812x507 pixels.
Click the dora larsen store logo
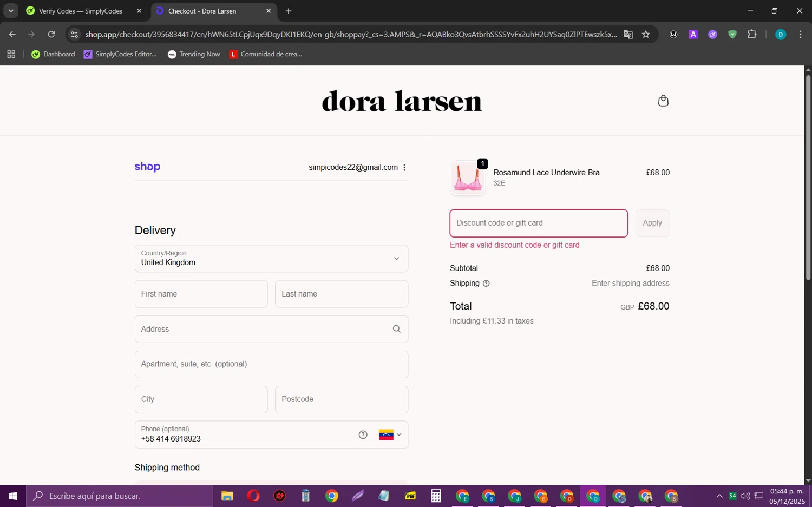click(x=402, y=101)
